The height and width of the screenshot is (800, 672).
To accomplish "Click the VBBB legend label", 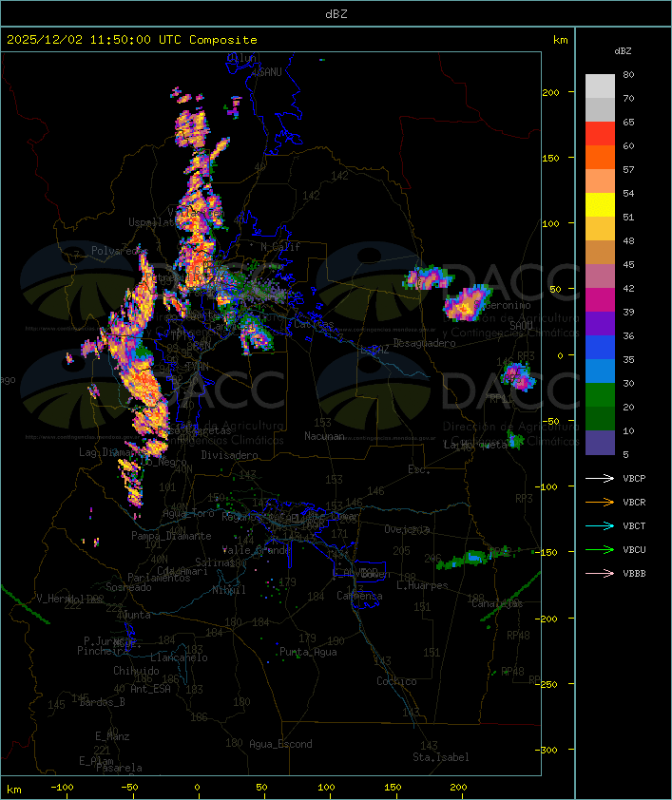I will [634, 574].
